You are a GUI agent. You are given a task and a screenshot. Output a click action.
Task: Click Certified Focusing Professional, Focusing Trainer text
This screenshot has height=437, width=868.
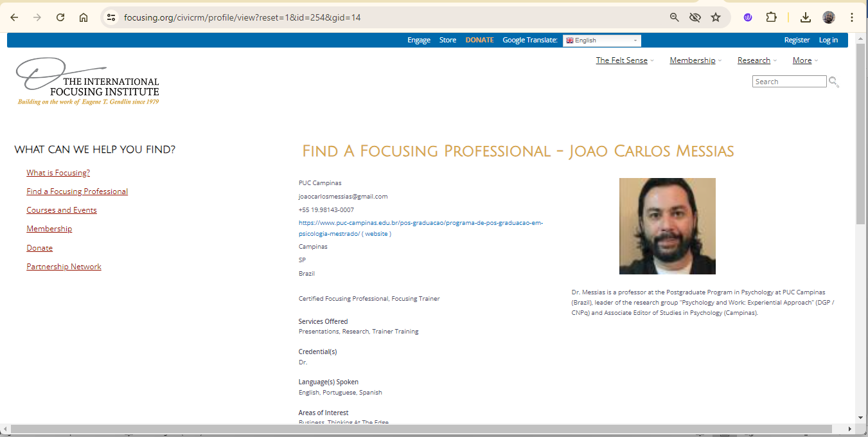(x=369, y=299)
